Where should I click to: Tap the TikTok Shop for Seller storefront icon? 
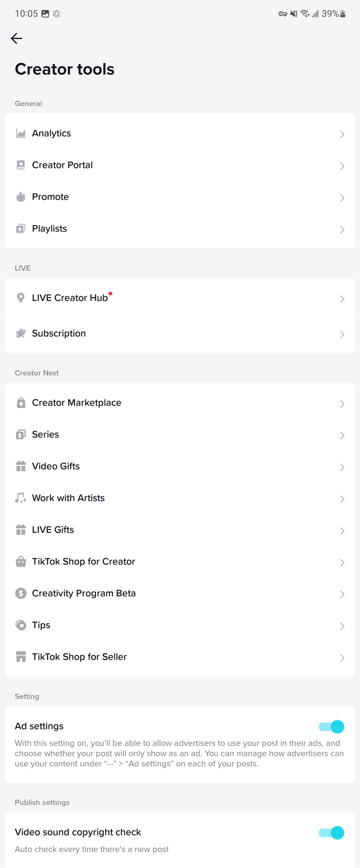click(21, 657)
